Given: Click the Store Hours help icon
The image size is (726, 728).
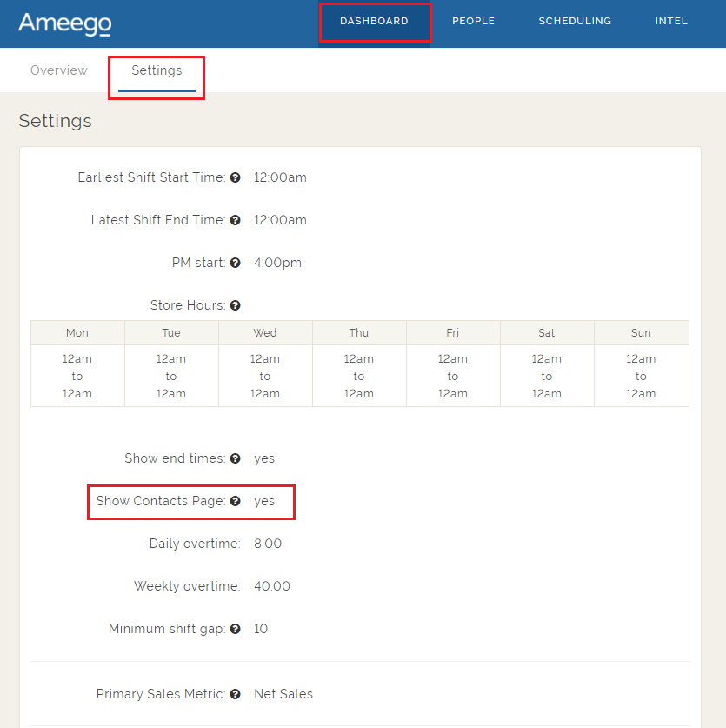Looking at the screenshot, I should tap(235, 305).
